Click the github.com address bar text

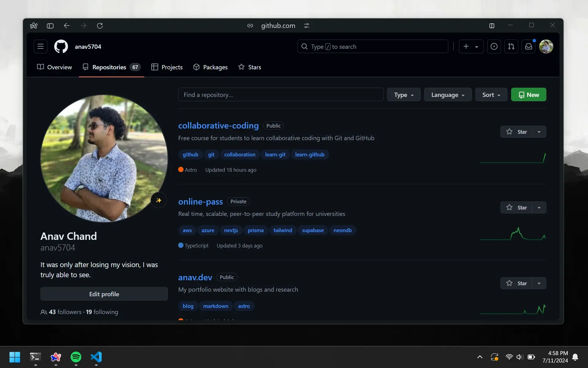(278, 26)
